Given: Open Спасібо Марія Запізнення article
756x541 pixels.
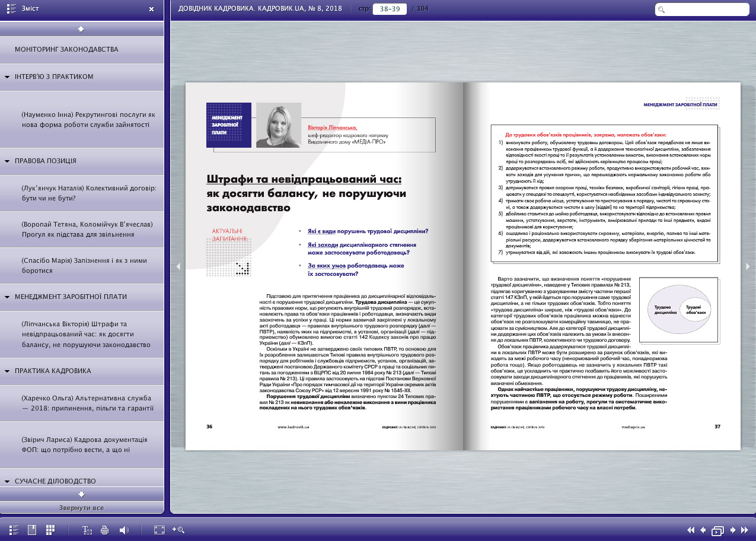Looking at the screenshot, I should [x=82, y=266].
